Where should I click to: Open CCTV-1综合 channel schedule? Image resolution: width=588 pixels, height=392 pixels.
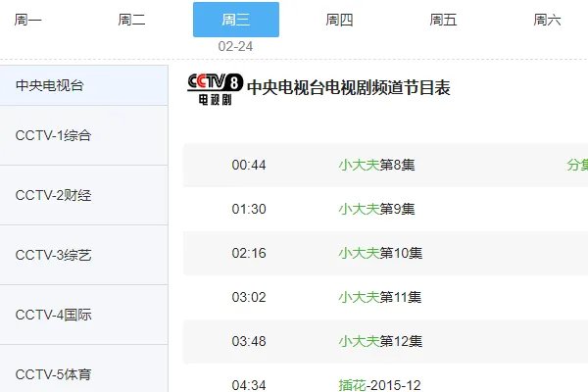84,135
